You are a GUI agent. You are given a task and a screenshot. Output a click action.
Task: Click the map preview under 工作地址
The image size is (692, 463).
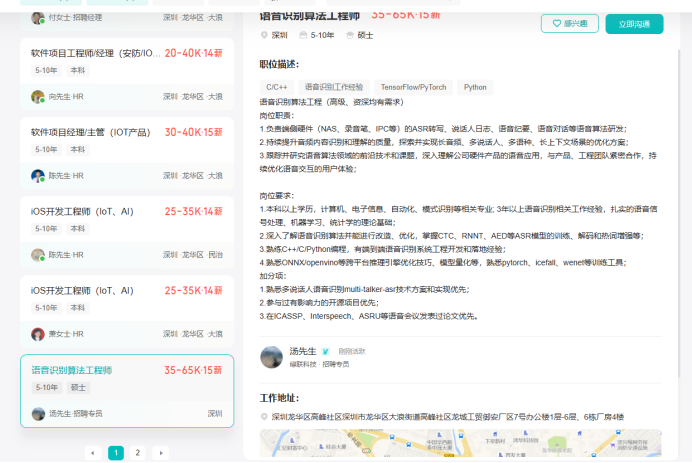click(x=460, y=443)
